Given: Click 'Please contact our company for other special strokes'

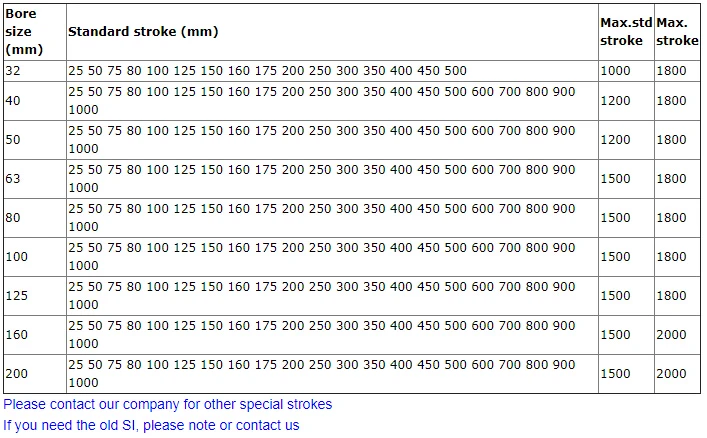Looking at the screenshot, I should coord(168,404).
